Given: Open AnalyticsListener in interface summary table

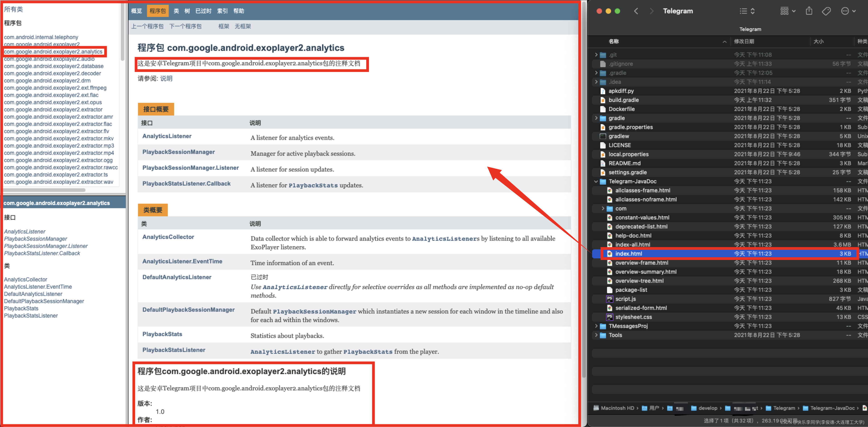Looking at the screenshot, I should point(167,136).
